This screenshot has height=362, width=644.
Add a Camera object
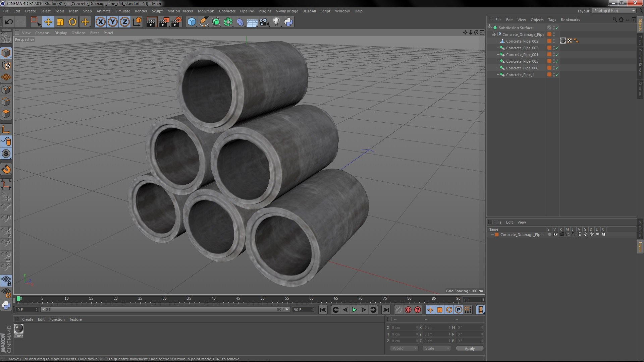(264, 22)
